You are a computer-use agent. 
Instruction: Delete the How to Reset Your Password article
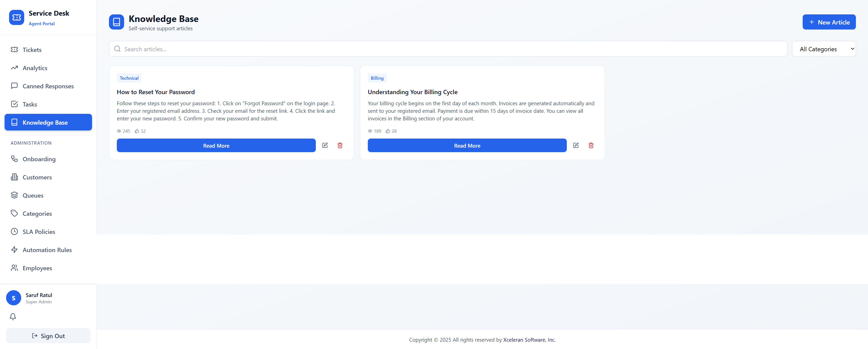[x=340, y=145]
